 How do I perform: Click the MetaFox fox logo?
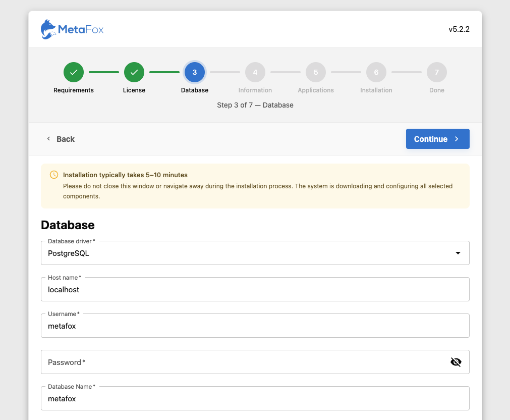[x=48, y=29]
